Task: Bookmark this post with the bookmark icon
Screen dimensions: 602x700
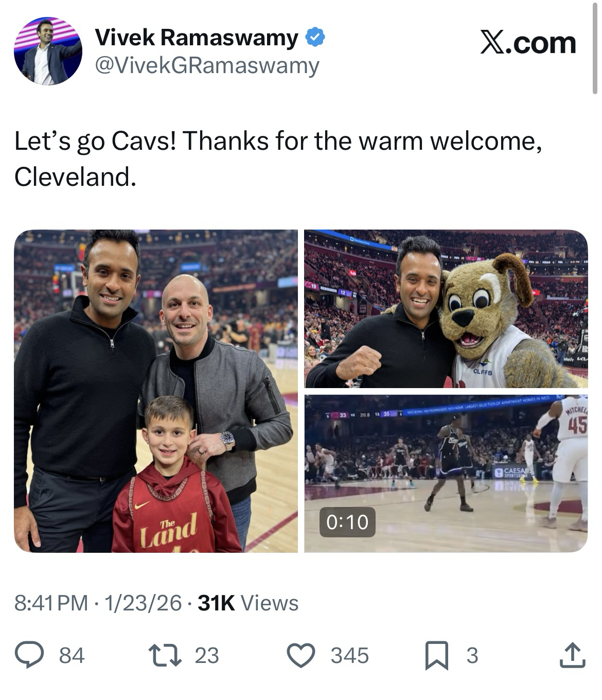Action: tap(436, 655)
